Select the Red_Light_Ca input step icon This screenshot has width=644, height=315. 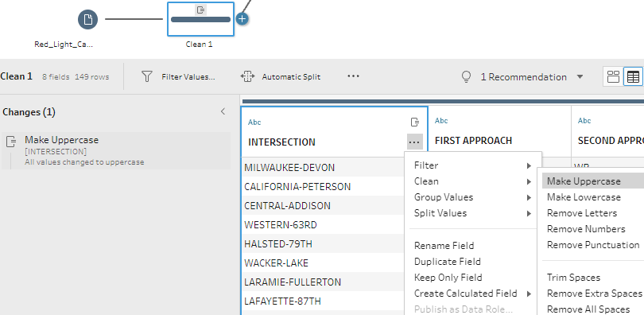88,19
